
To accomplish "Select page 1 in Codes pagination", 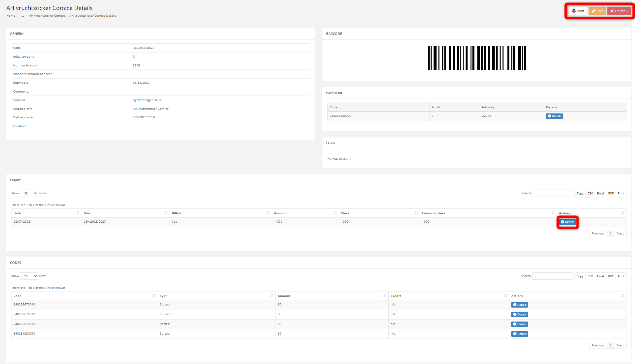I will click(610, 345).
